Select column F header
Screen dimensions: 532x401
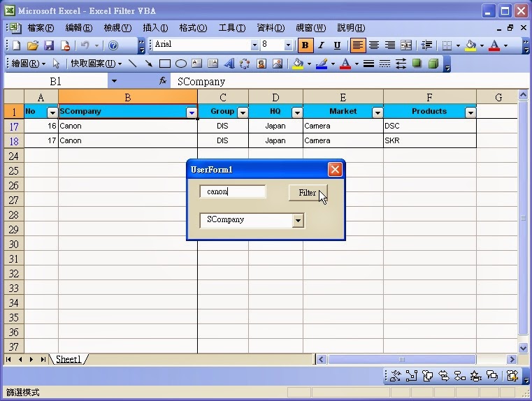(429, 97)
